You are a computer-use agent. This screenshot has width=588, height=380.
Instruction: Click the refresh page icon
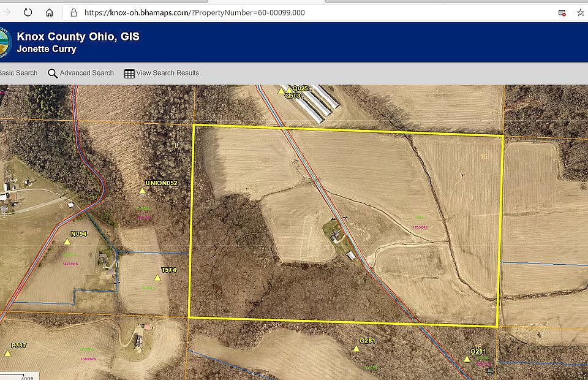click(x=27, y=12)
